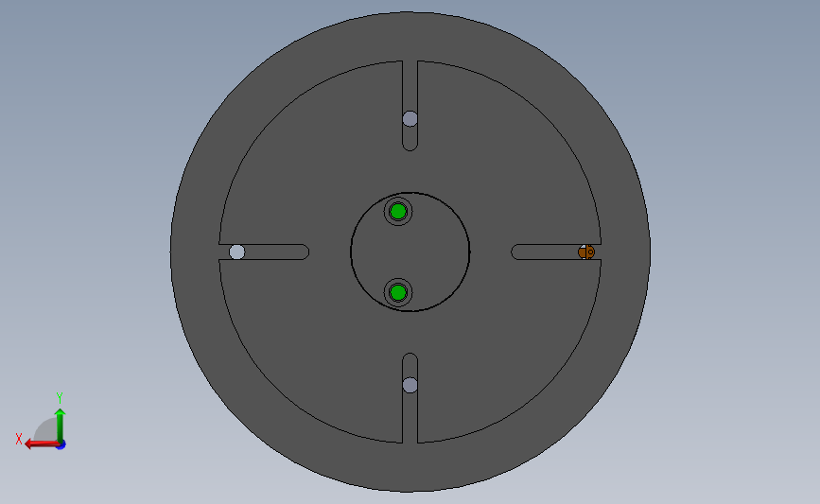Select the upper green pin in the hub
The image size is (820, 504).
(x=398, y=212)
